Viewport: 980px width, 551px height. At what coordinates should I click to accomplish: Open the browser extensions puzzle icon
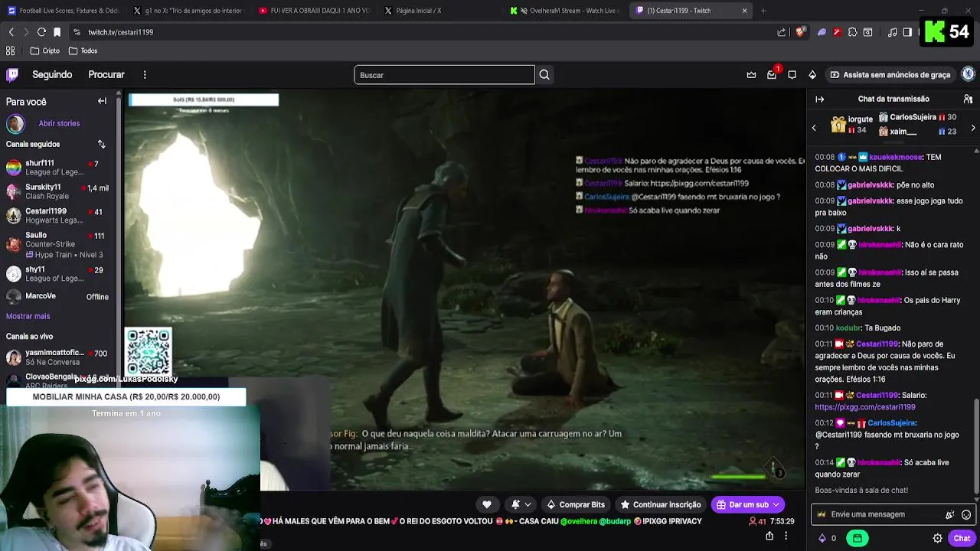click(853, 32)
